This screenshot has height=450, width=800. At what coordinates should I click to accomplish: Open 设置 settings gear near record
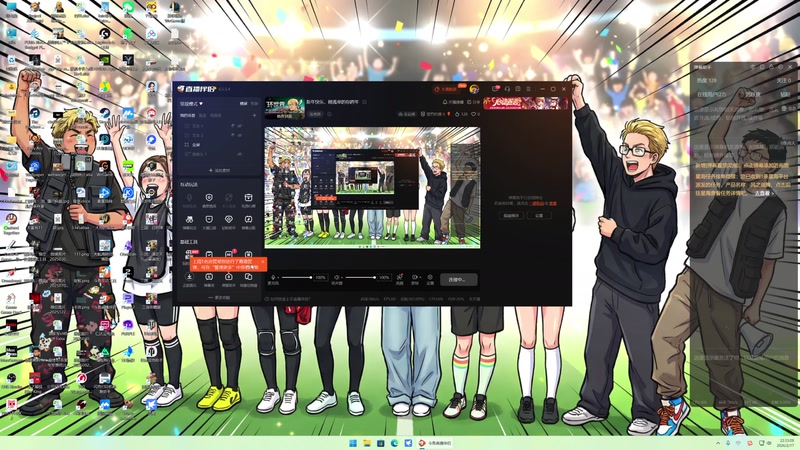[430, 279]
